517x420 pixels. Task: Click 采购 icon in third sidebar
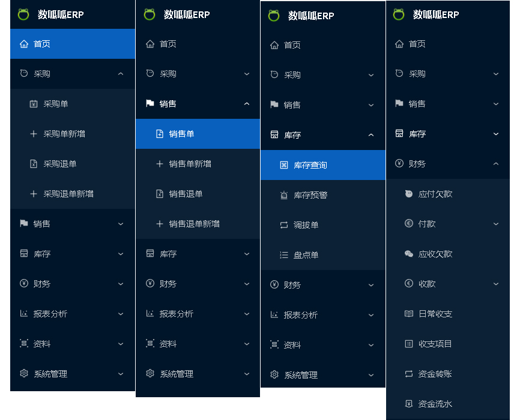coord(274,74)
